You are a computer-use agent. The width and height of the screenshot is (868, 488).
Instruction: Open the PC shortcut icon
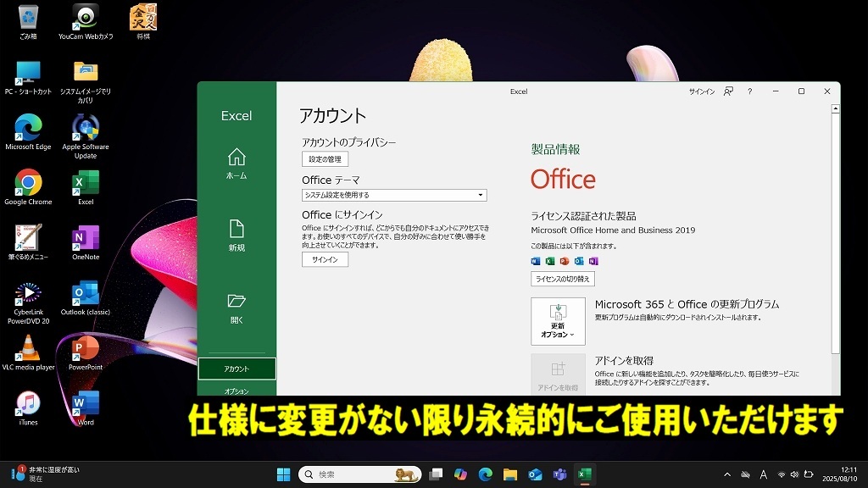pos(28,77)
